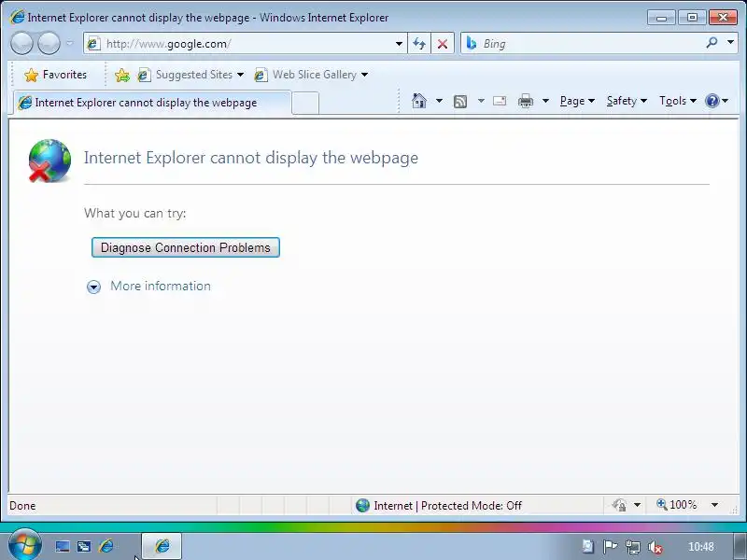
Task: Open the Windows Start orb
Action: [25, 545]
